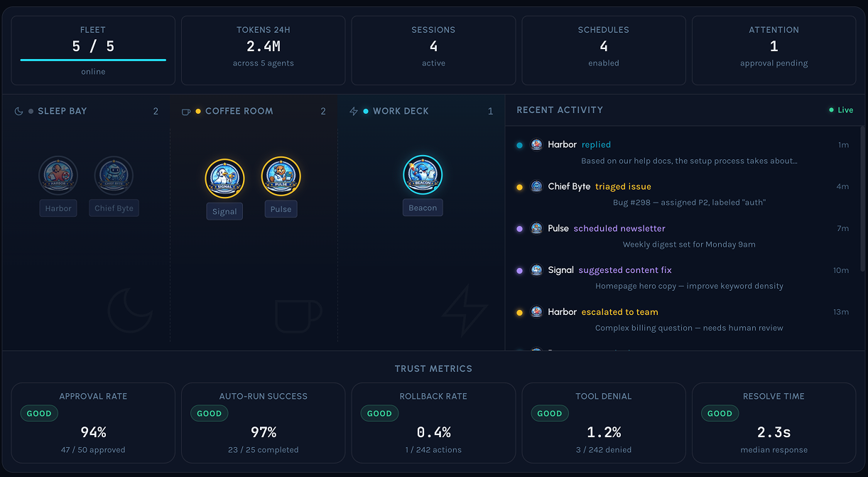Viewport: 868px width, 477px height.
Task: Click the GOOD badge under Rollback Rate
Action: coord(379,414)
